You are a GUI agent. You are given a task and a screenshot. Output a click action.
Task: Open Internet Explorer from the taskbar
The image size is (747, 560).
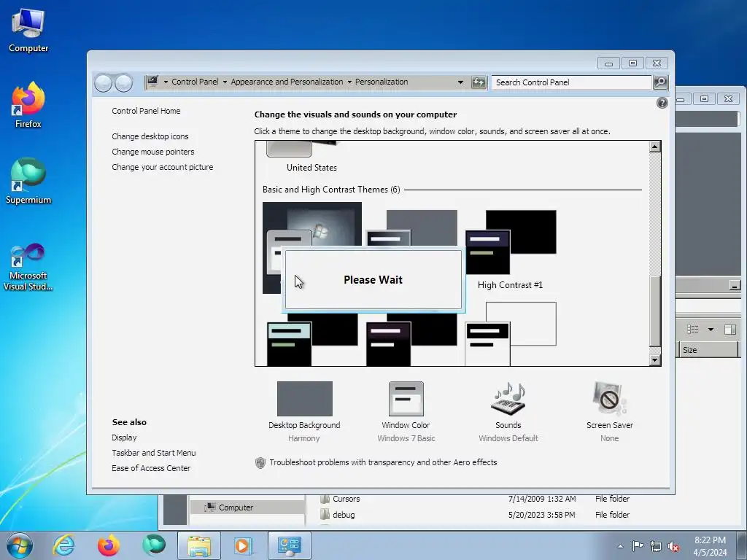click(64, 545)
